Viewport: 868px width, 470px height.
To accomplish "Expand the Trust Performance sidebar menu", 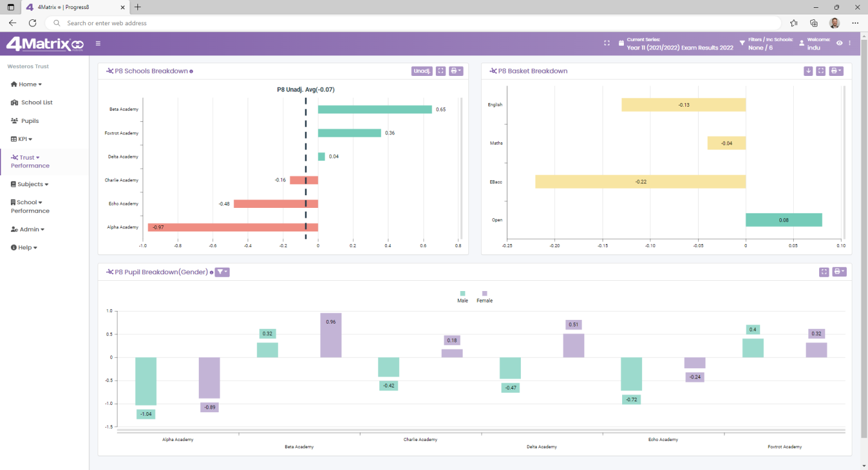I will click(30, 161).
